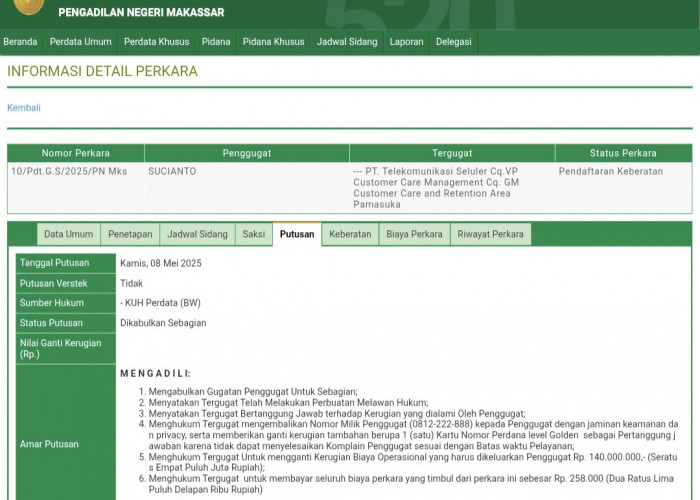Open the Pidana Khusus menu
Screen dimensions: 700x500
273,42
